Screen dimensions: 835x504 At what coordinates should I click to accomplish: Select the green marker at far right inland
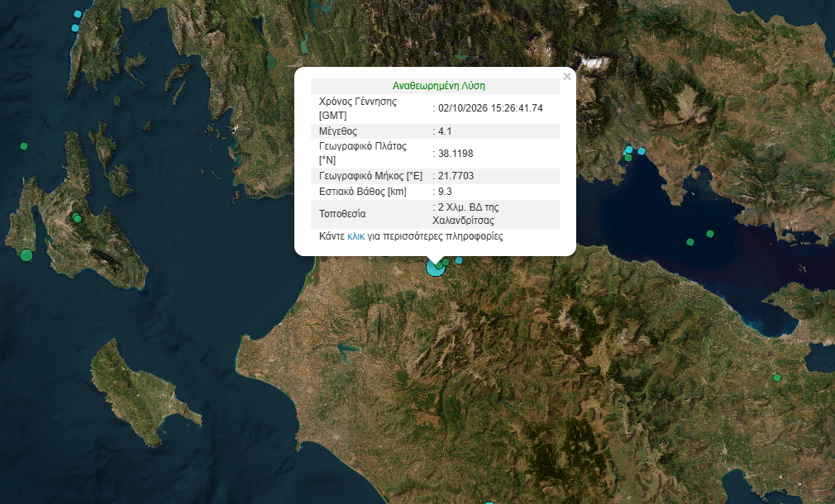coord(777,378)
